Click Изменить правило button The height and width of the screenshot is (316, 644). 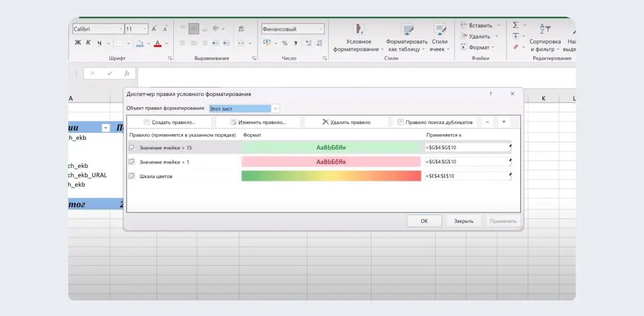(x=258, y=122)
